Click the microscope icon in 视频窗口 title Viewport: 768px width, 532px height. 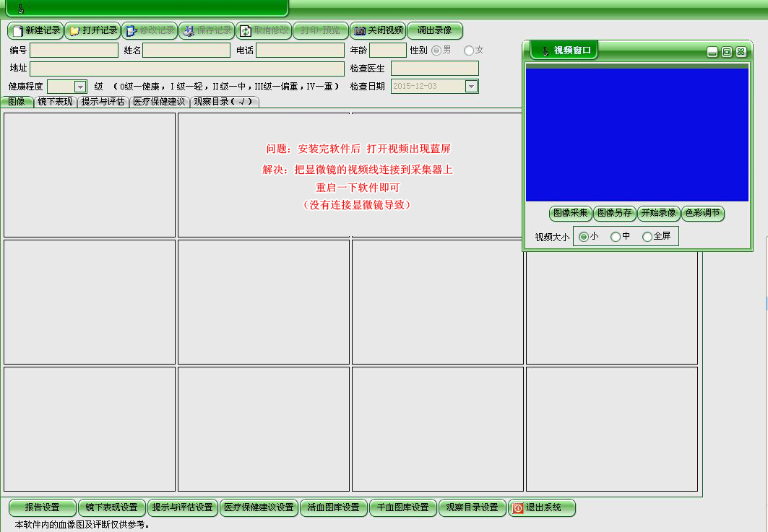(543, 51)
